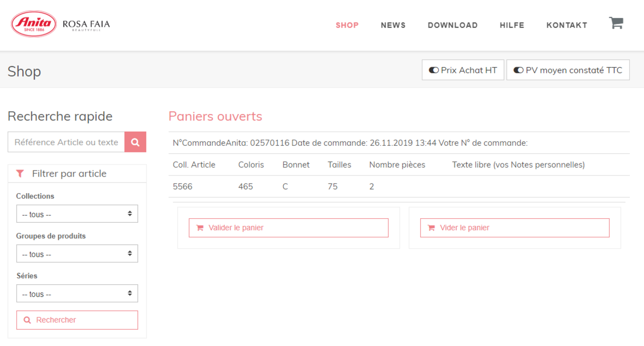This screenshot has width=644, height=346.
Task: Open the Séries dropdown
Action: [77, 294]
